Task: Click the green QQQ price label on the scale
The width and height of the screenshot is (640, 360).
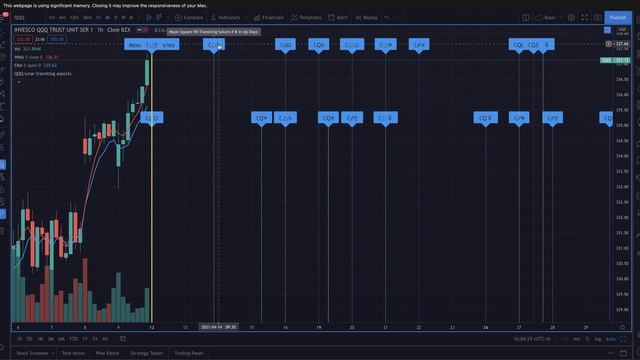Action: pos(615,60)
